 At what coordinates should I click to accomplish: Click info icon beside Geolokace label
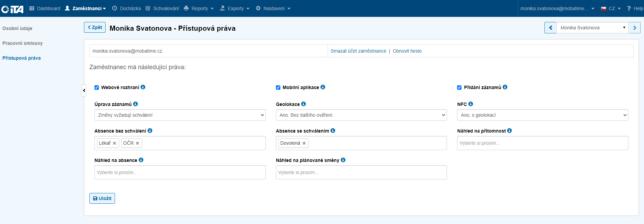(x=304, y=104)
